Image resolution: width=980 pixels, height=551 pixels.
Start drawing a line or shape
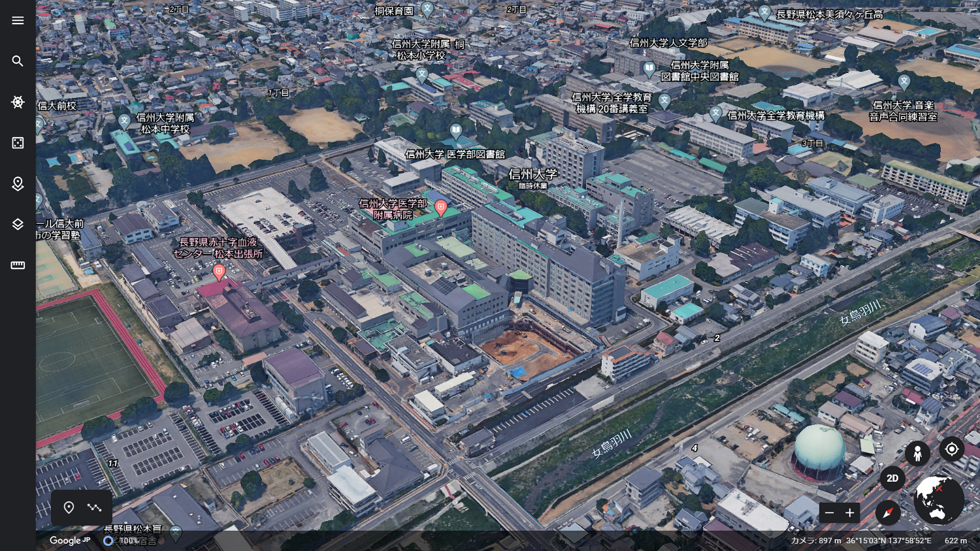coord(95,508)
